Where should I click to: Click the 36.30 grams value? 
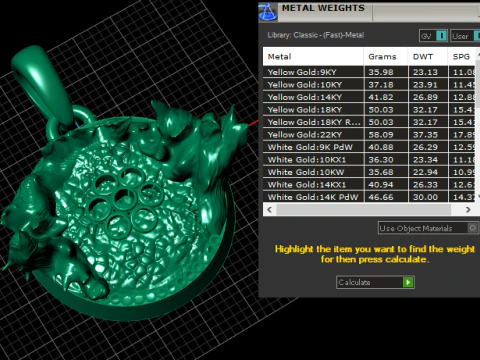pyautogui.click(x=381, y=160)
